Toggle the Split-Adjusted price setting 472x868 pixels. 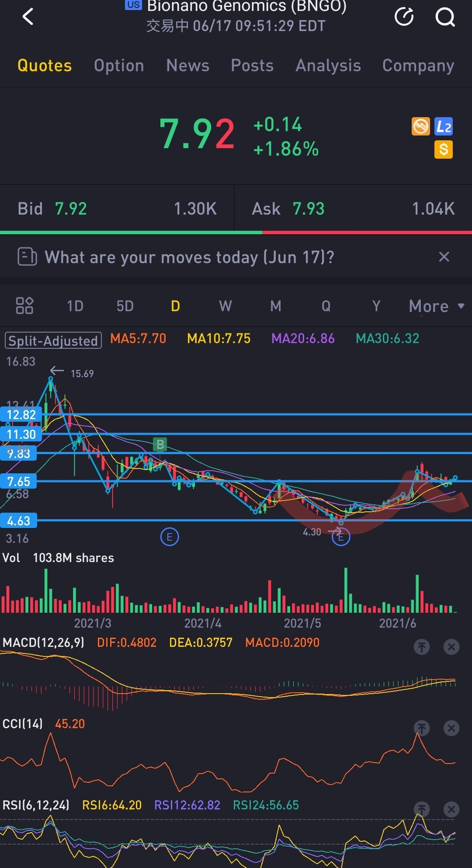(53, 340)
